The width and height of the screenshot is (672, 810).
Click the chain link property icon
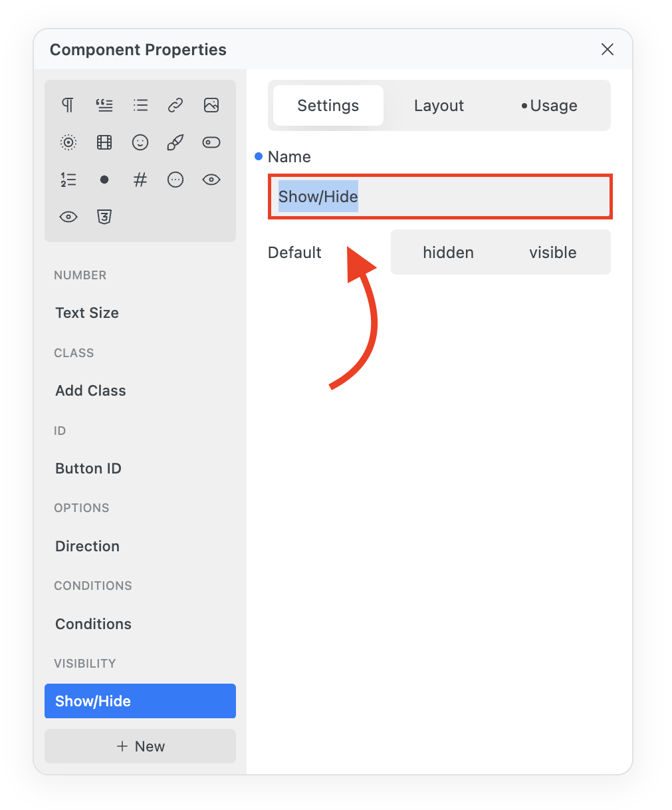click(x=175, y=105)
